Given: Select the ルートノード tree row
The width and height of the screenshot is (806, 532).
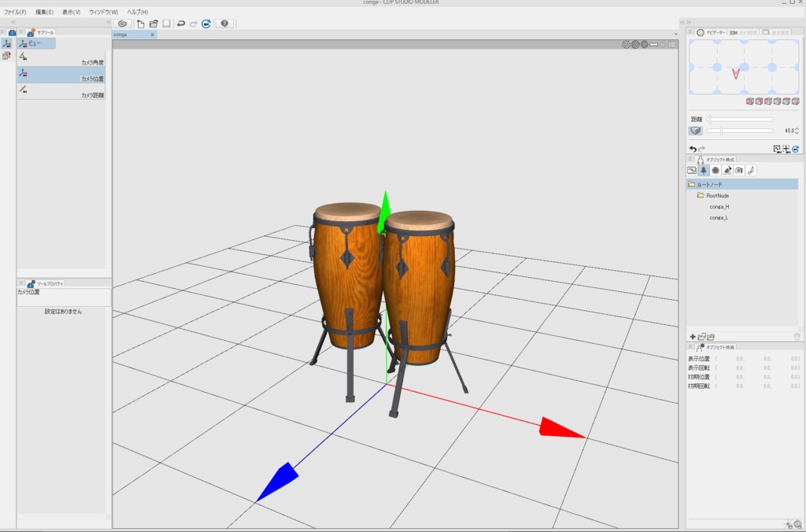Looking at the screenshot, I should point(742,184).
